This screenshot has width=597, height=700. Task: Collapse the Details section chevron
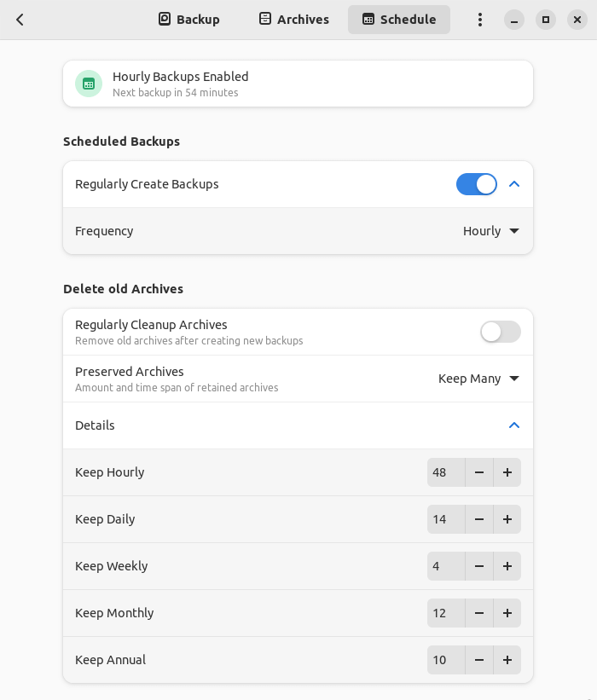[x=514, y=425]
